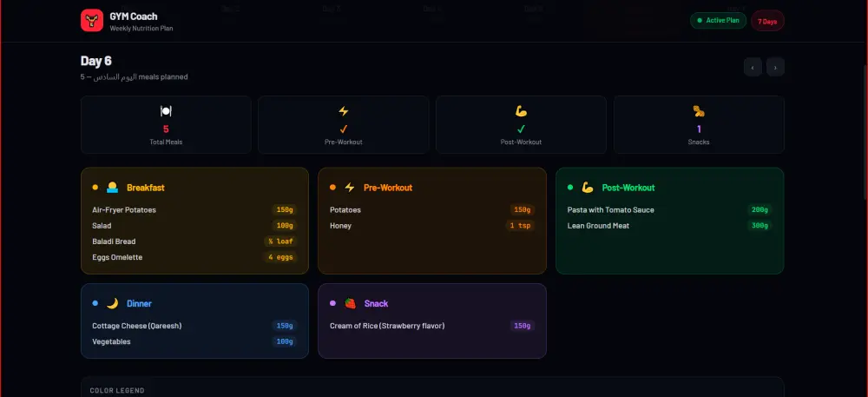Viewport: 868px width, 397px height.
Task: Click the sunrise icon beside Breakfast
Action: (x=112, y=187)
